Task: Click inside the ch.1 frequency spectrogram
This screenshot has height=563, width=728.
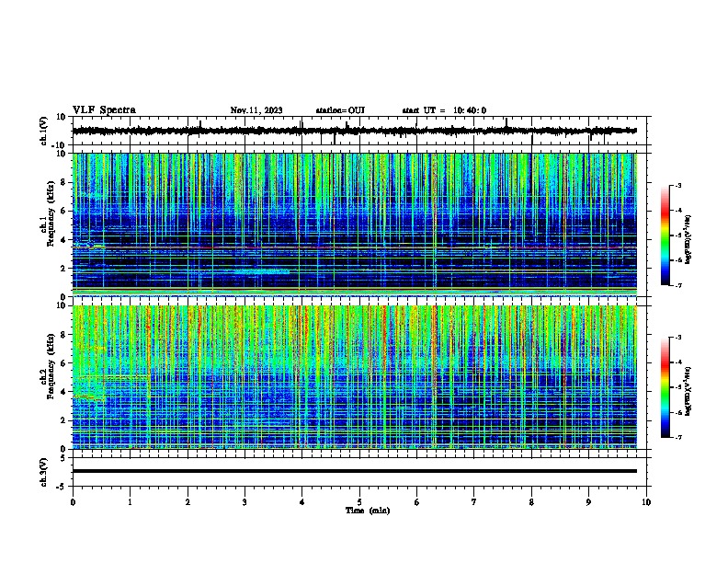Action: point(354,224)
